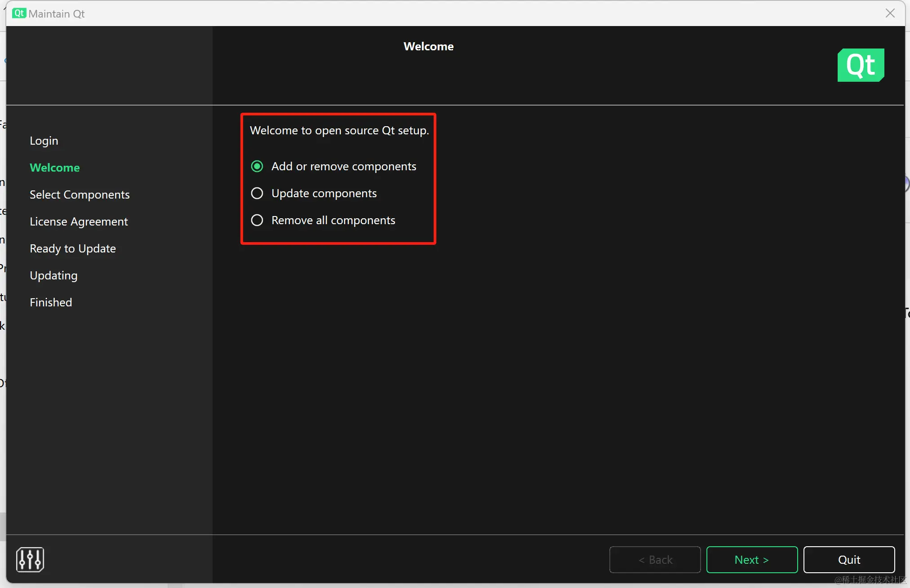The image size is (910, 588).
Task: Click the disabled Back button
Action: pos(655,560)
